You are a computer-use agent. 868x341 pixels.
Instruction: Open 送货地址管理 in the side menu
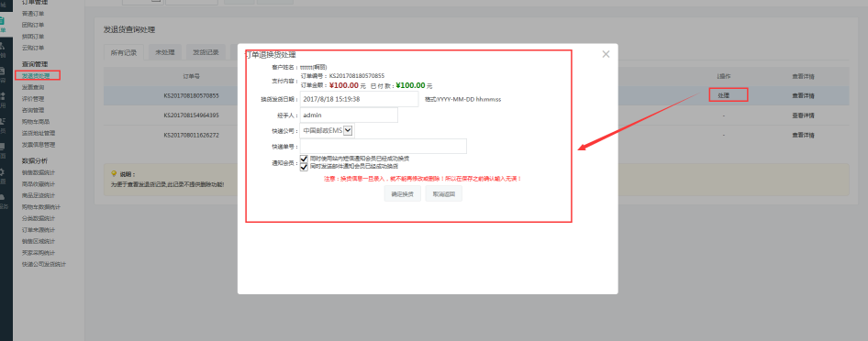click(x=39, y=133)
